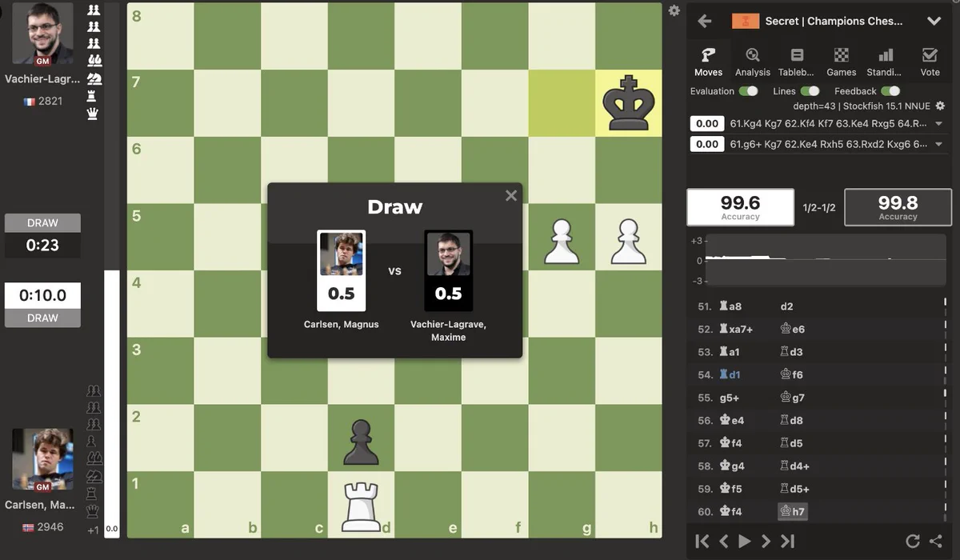Image resolution: width=960 pixels, height=560 pixels.
Task: Click Carlsen name in bottom left
Action: (x=40, y=505)
